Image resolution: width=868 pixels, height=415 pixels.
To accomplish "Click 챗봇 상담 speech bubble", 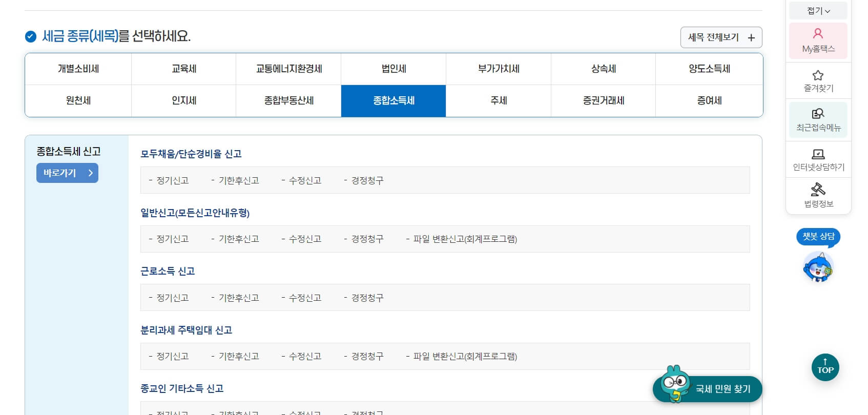I will click(x=818, y=236).
